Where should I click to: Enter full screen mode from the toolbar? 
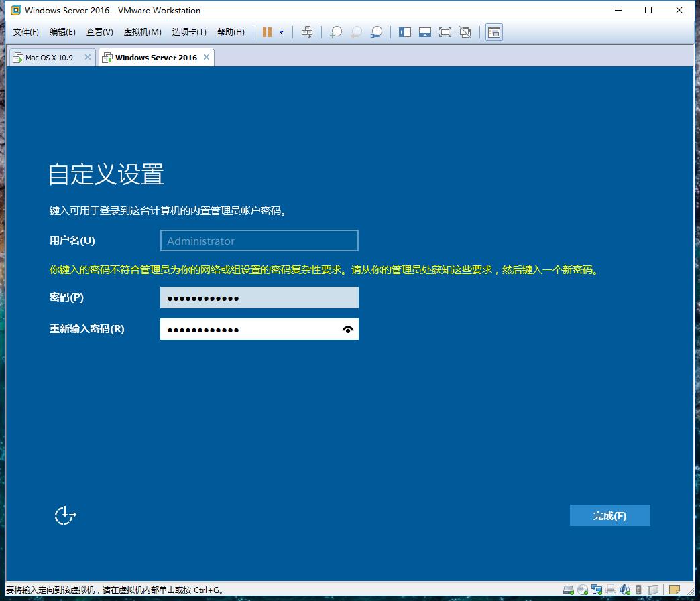445,32
